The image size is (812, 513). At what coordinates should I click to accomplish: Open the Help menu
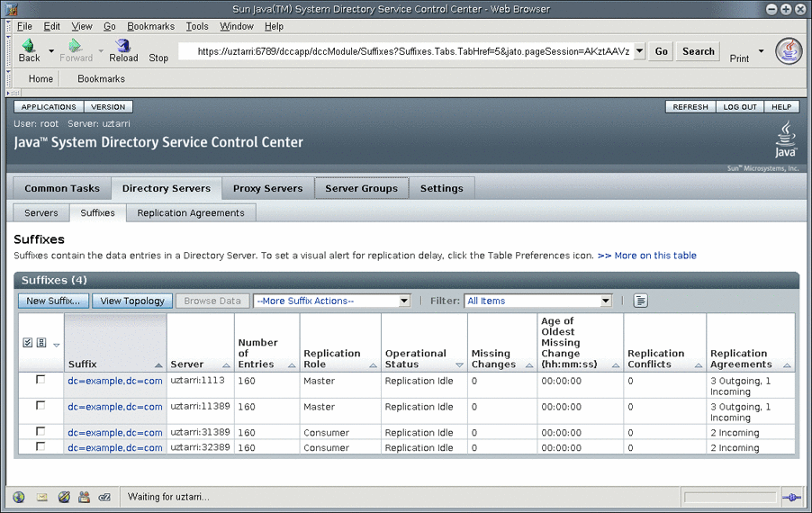274,26
